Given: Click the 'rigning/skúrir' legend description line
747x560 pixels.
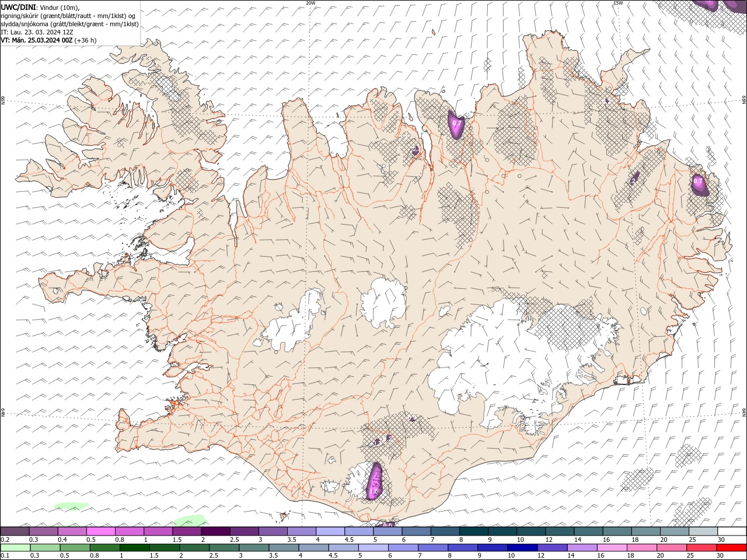Looking at the screenshot, I should [x=68, y=16].
